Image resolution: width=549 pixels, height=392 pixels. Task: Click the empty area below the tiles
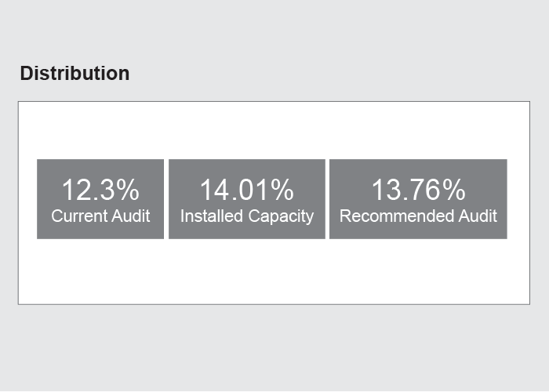pos(274,271)
